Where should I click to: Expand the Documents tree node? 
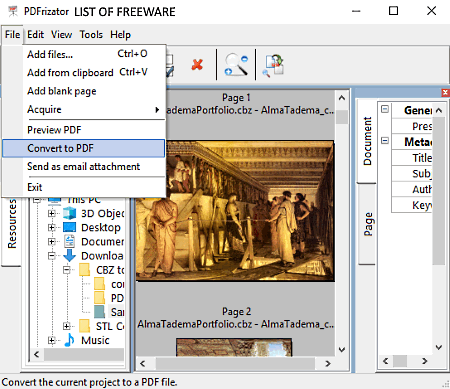point(52,241)
